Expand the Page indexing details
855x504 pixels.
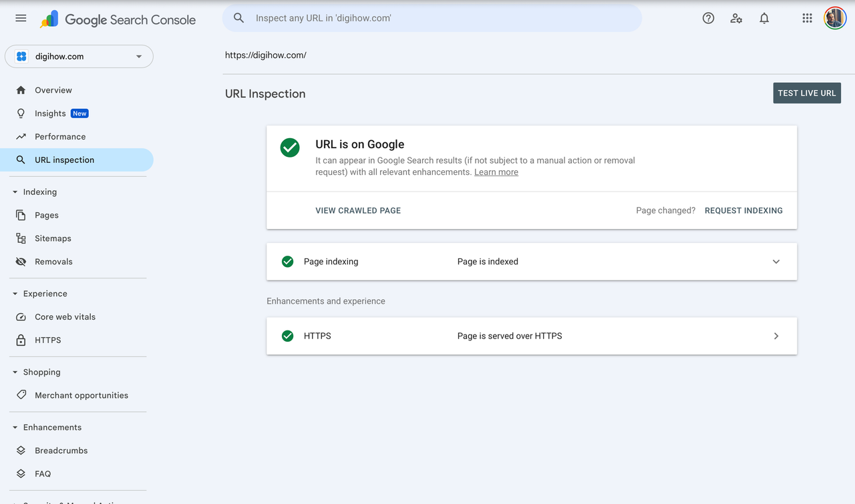pos(776,261)
